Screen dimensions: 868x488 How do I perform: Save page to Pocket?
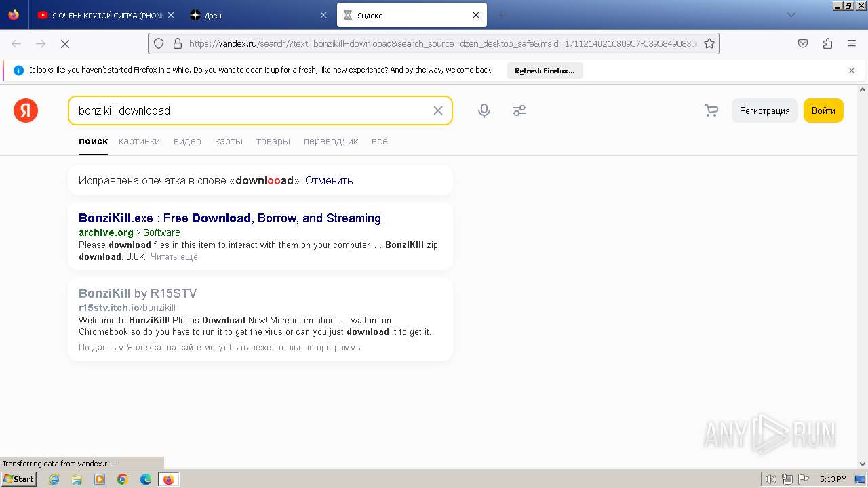click(x=803, y=43)
